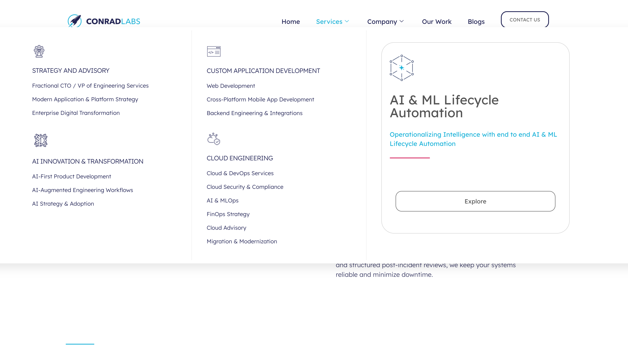Open Fractional CTO / VP of Engineering Services

(x=90, y=86)
